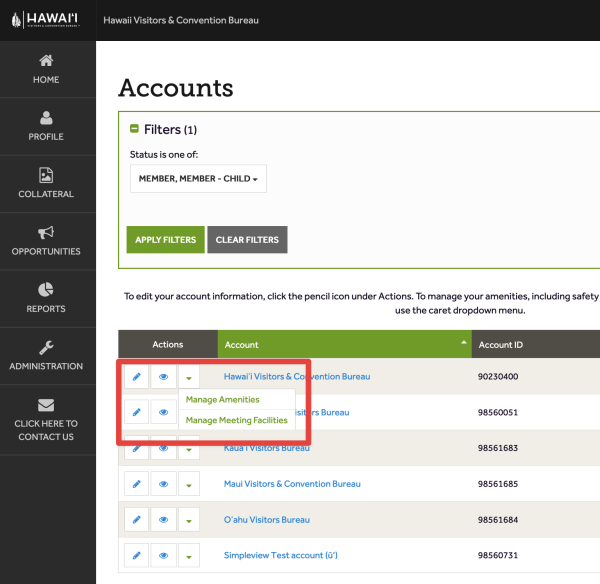Click account ID 98561683
The width and height of the screenshot is (600, 584).
(x=498, y=448)
